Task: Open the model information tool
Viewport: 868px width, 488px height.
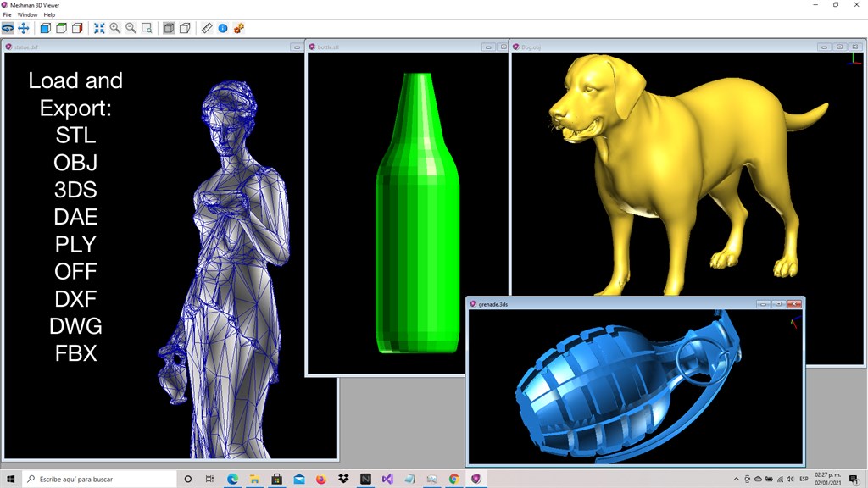Action: pos(221,28)
